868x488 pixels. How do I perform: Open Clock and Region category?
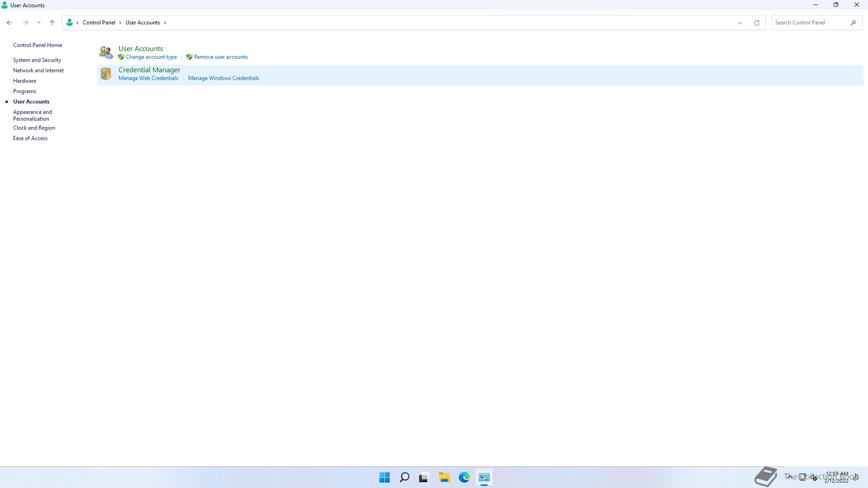(34, 128)
